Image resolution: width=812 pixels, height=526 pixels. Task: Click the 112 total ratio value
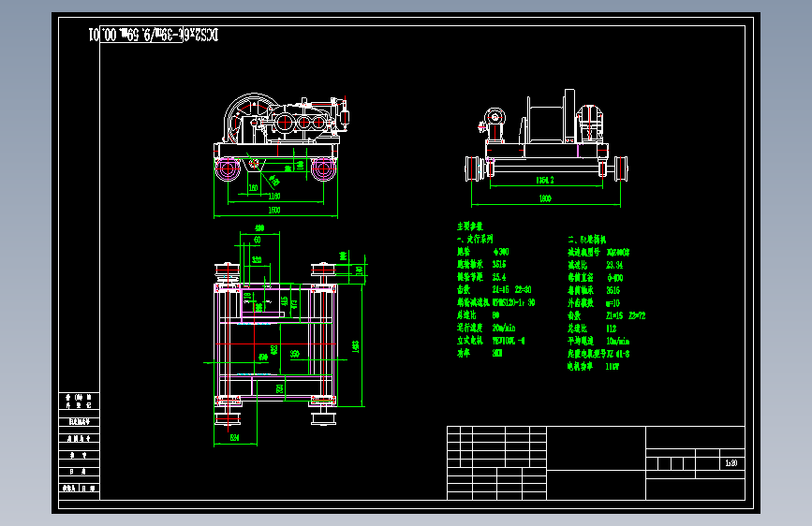(x=611, y=329)
